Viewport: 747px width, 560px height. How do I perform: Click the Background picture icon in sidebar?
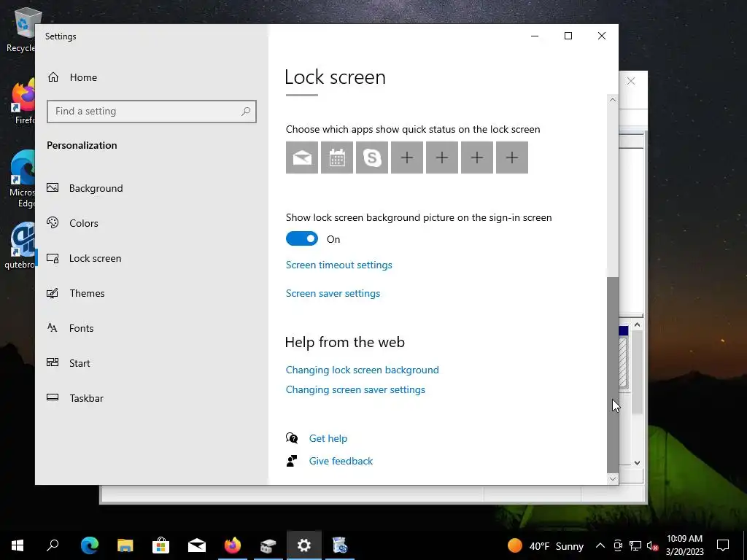click(x=53, y=187)
